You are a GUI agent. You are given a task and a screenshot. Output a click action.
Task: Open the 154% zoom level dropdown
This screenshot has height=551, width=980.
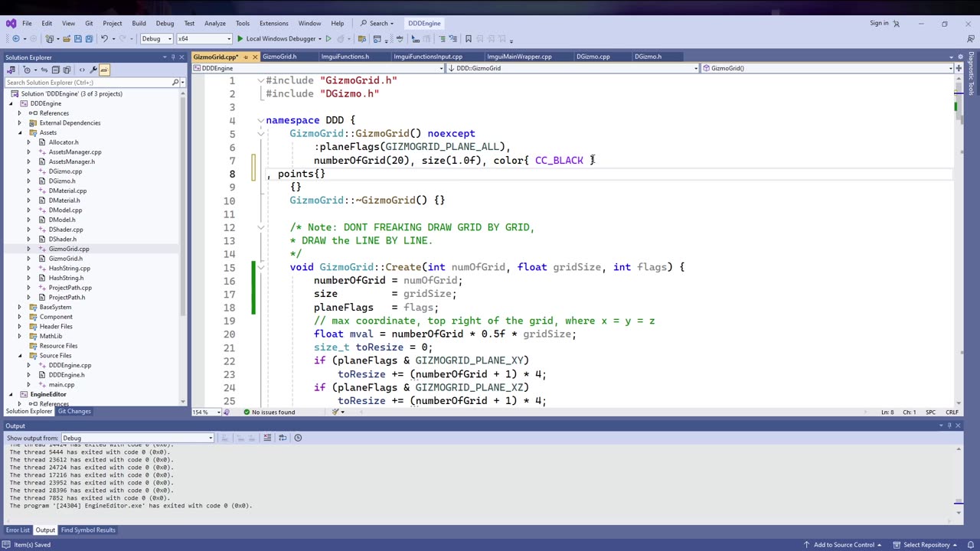pyautogui.click(x=205, y=412)
